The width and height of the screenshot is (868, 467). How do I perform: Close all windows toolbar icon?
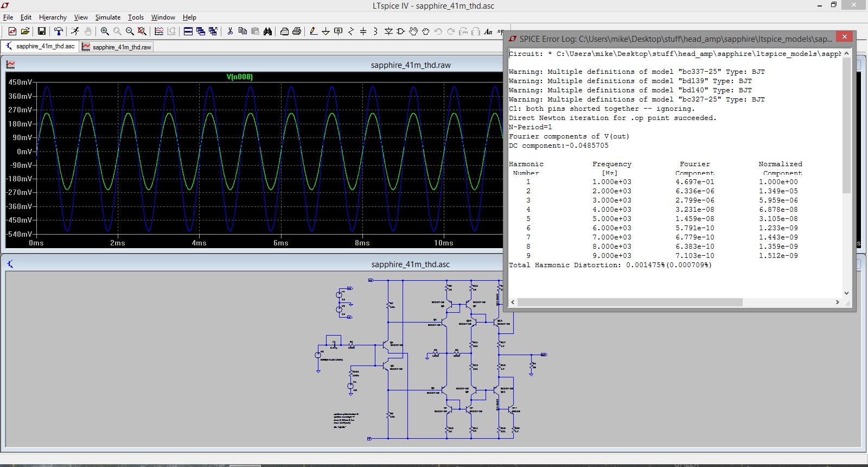213,31
